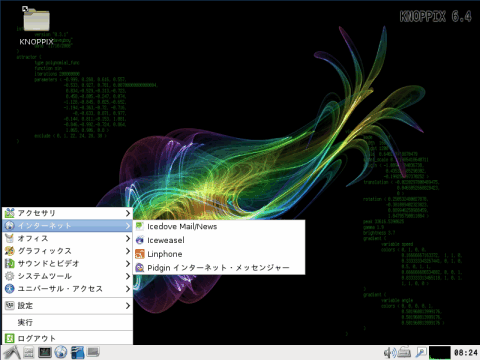Screen dimensions: 480x360
Task: Open アクセサリ submenu
Action: pos(67,213)
